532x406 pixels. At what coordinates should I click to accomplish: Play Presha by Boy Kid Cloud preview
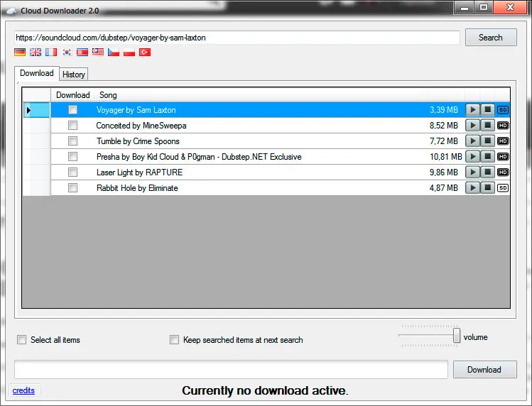point(472,156)
